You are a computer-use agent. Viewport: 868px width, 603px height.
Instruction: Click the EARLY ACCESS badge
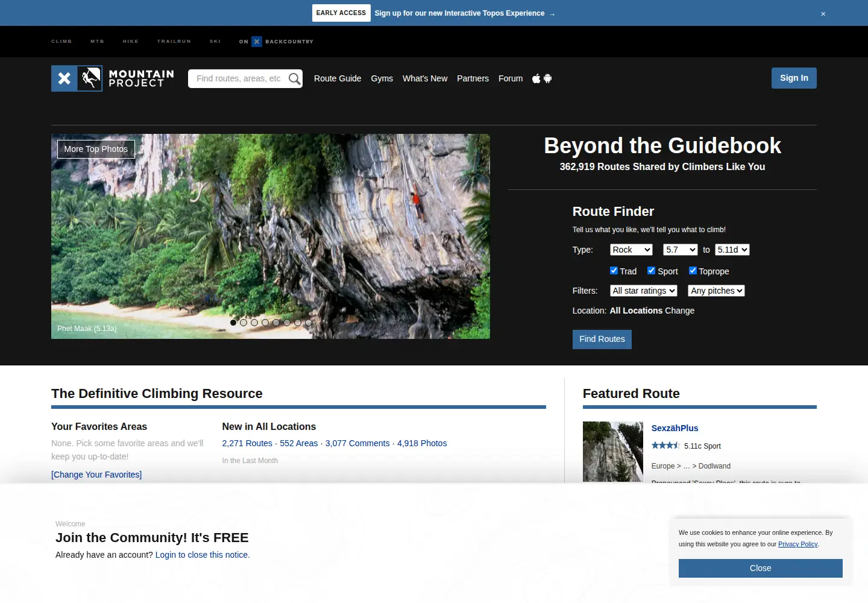[x=341, y=13]
